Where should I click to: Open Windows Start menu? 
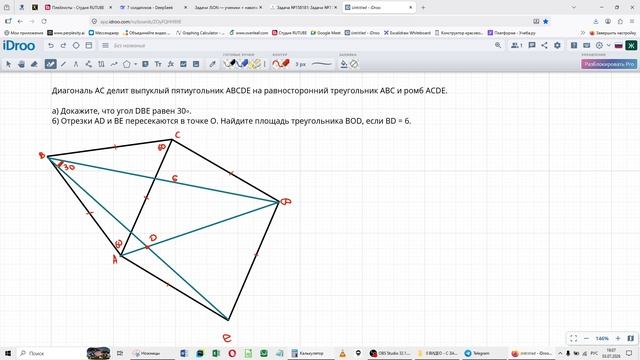pyautogui.click(x=8, y=353)
